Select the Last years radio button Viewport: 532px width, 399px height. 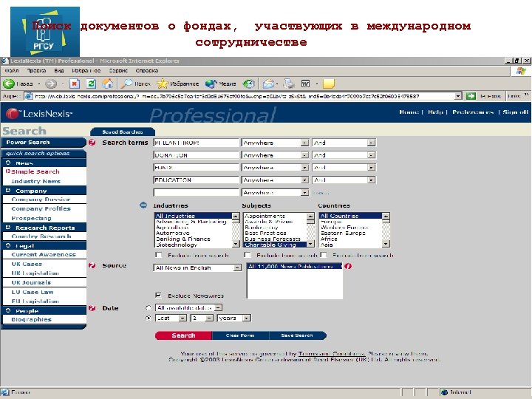(x=149, y=318)
